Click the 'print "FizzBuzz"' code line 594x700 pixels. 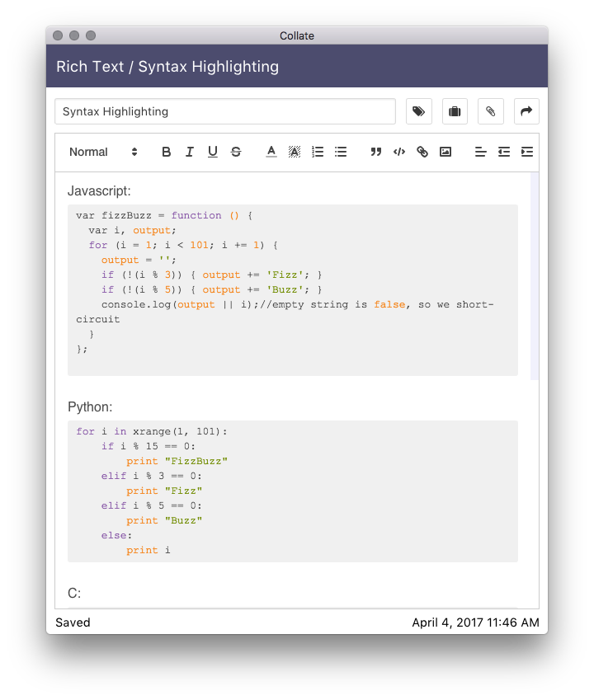pos(177,461)
